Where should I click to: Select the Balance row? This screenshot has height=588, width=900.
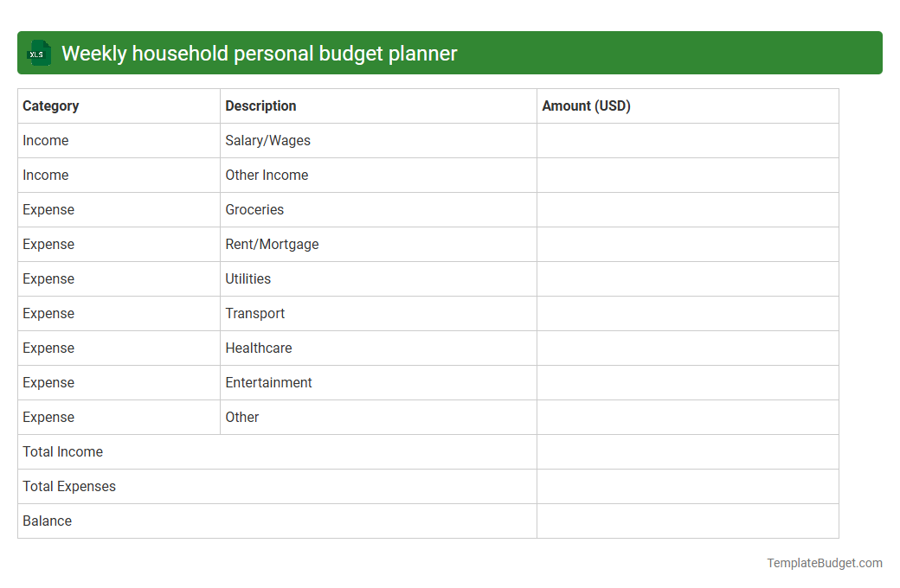point(47,521)
